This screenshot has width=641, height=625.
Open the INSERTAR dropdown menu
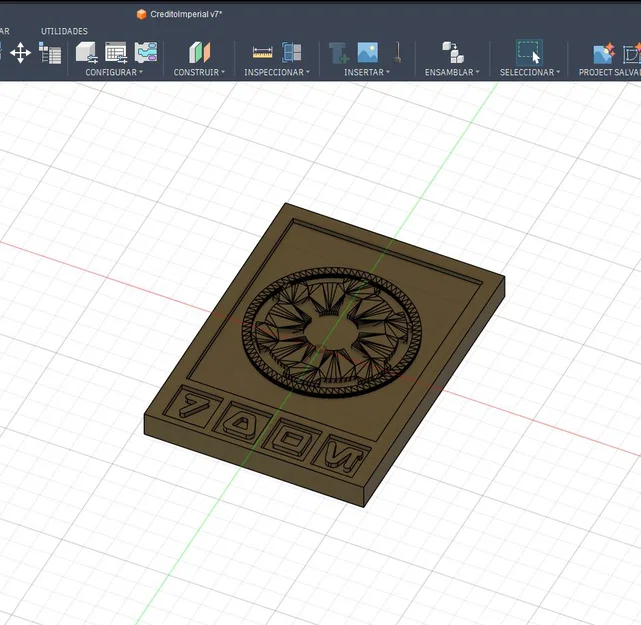[x=367, y=72]
